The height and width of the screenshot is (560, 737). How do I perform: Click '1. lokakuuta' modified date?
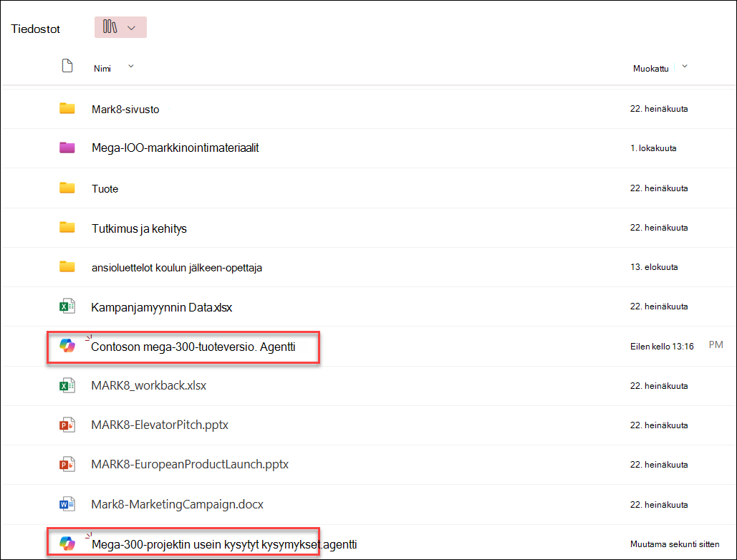pyautogui.click(x=653, y=148)
